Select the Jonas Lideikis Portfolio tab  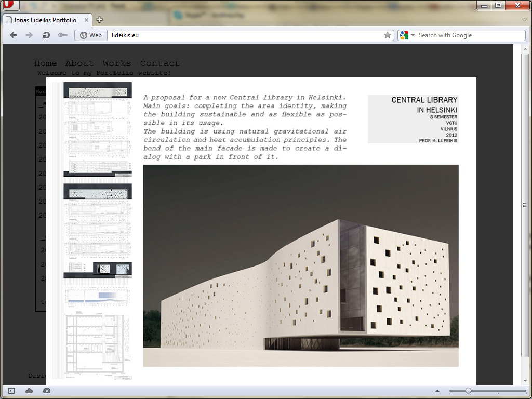click(x=45, y=20)
